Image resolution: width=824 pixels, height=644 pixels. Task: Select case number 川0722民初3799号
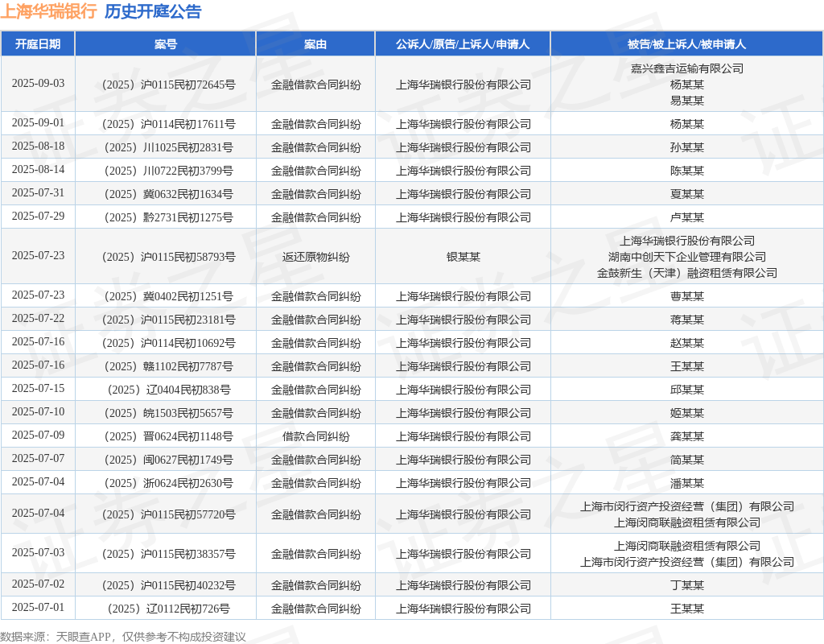(169, 171)
